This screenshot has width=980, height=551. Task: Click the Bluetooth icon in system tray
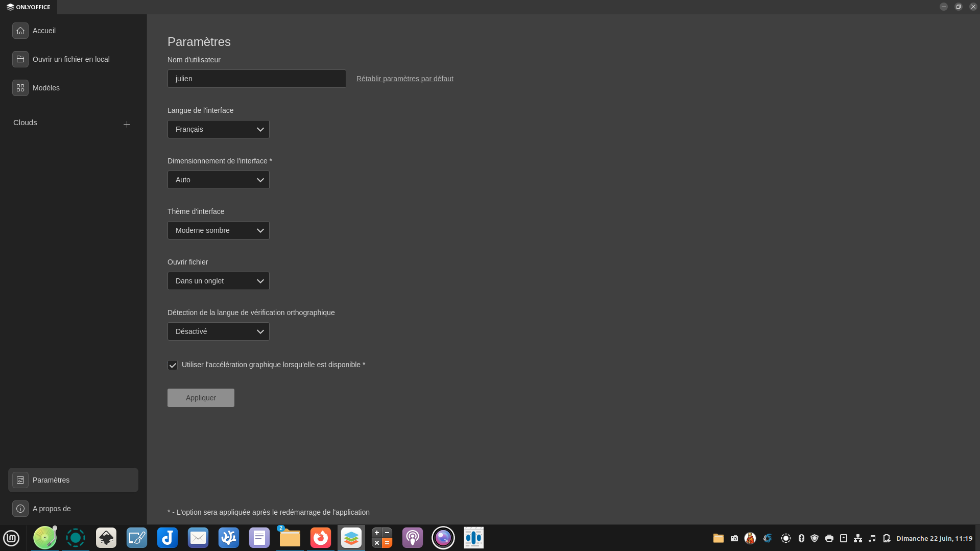click(801, 538)
